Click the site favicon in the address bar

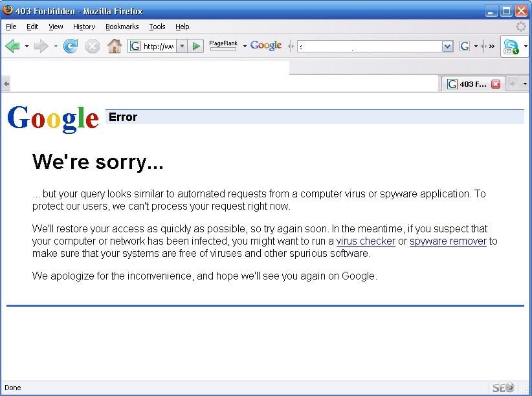[x=135, y=46]
